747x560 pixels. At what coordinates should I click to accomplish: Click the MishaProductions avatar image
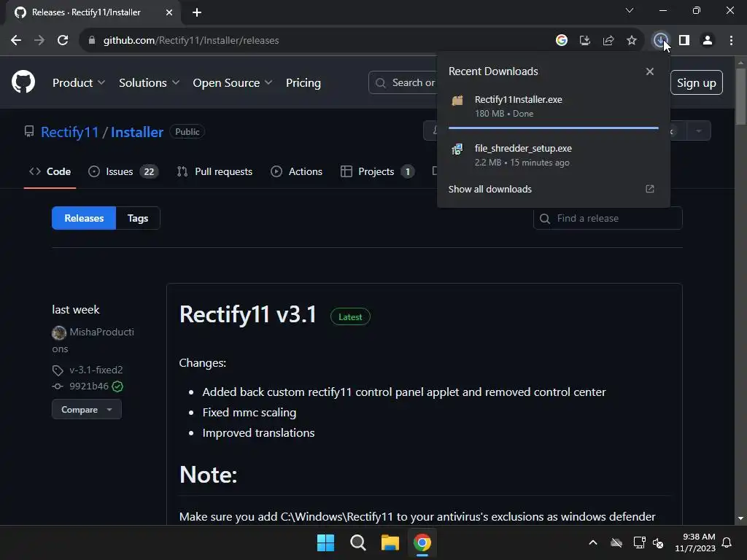[59, 332]
